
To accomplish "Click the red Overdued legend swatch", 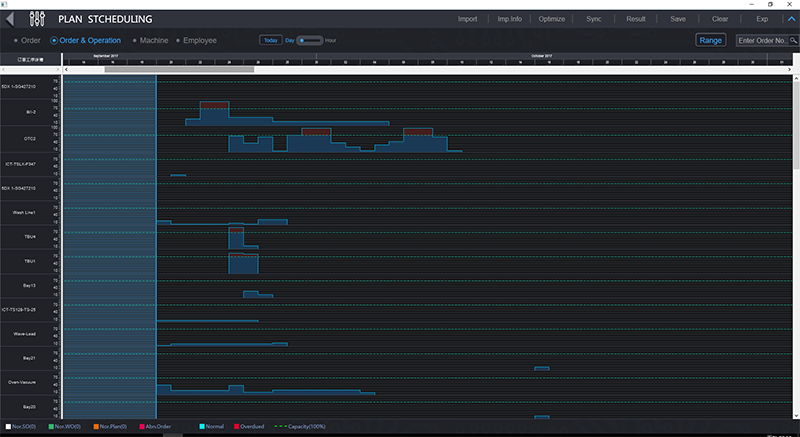I will [x=237, y=426].
